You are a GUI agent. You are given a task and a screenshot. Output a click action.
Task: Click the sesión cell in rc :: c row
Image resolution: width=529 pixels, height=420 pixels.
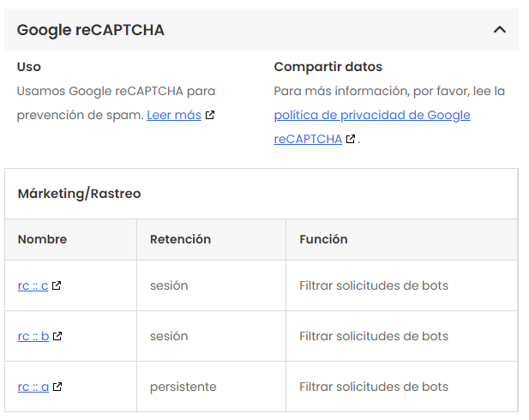click(x=169, y=285)
